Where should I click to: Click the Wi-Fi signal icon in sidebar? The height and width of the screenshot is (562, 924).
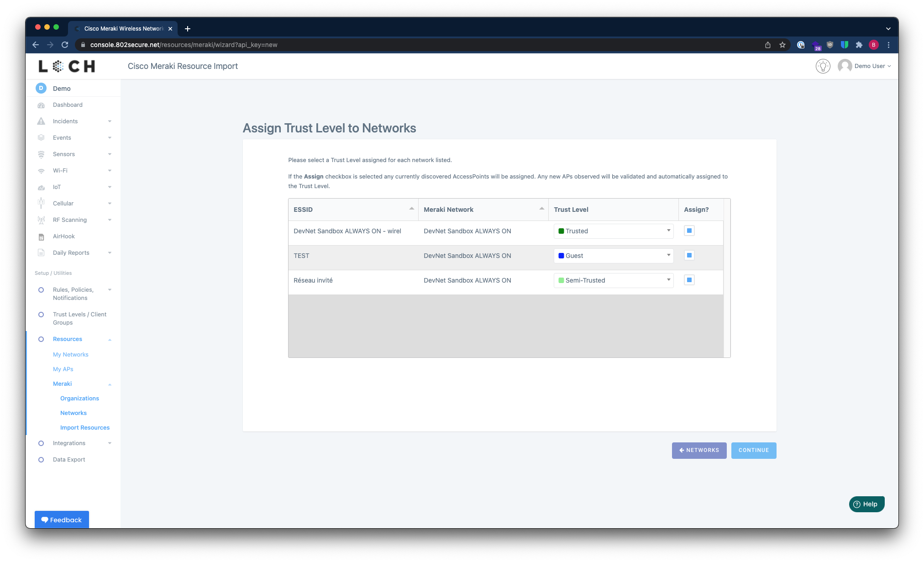coord(41,171)
